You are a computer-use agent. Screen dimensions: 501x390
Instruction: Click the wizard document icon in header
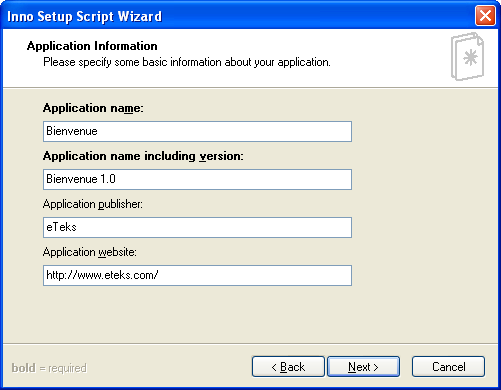point(467,56)
